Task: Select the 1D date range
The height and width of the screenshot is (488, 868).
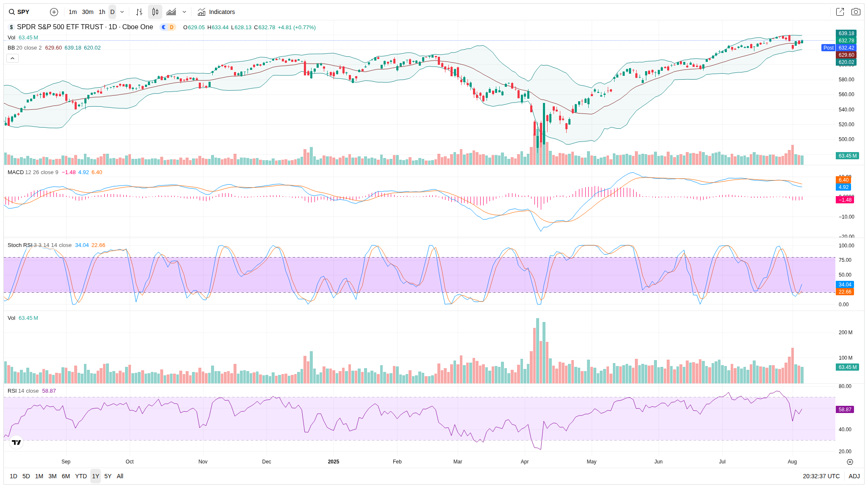Action: pyautogui.click(x=14, y=476)
